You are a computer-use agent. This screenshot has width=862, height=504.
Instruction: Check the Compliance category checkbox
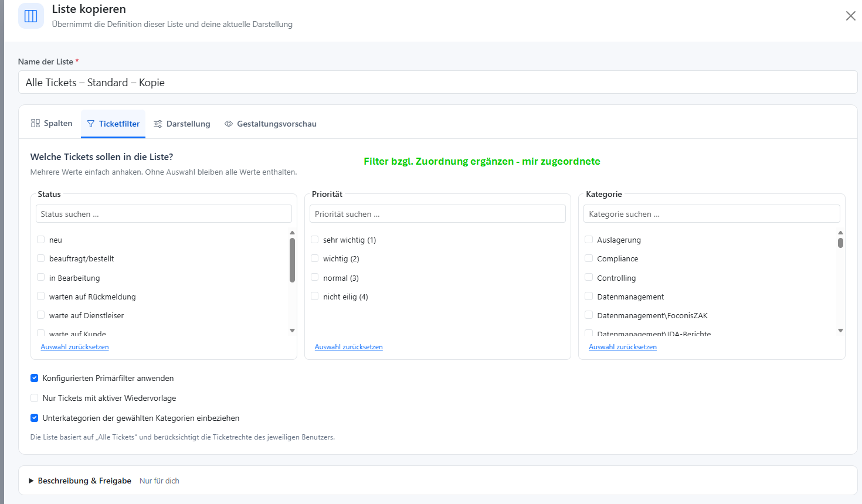pos(589,258)
